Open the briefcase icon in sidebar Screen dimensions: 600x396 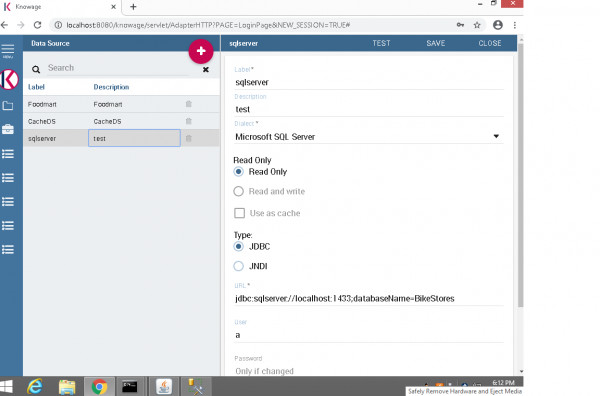click(8, 129)
